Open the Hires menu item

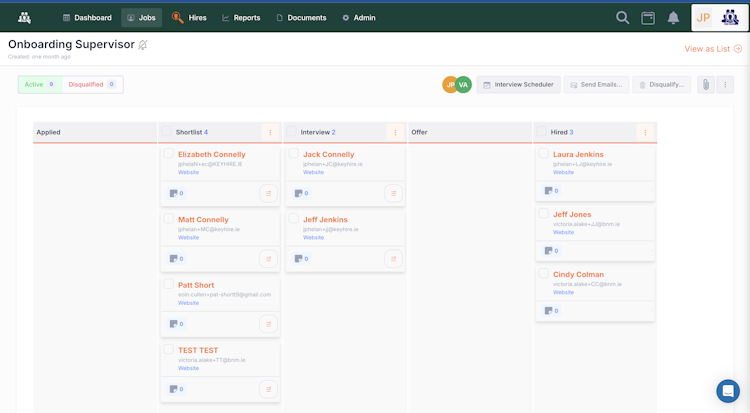[x=189, y=18]
